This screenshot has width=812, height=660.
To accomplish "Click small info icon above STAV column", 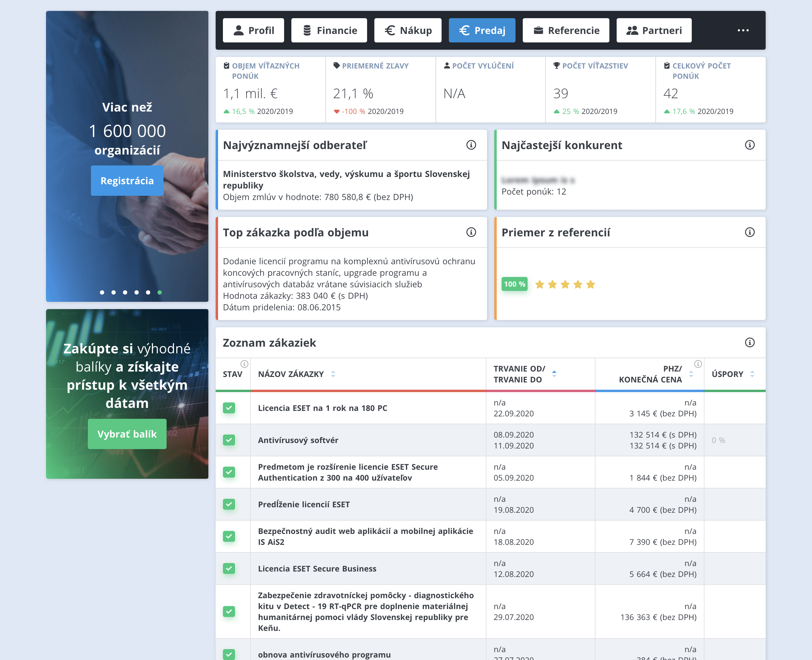I will (244, 364).
